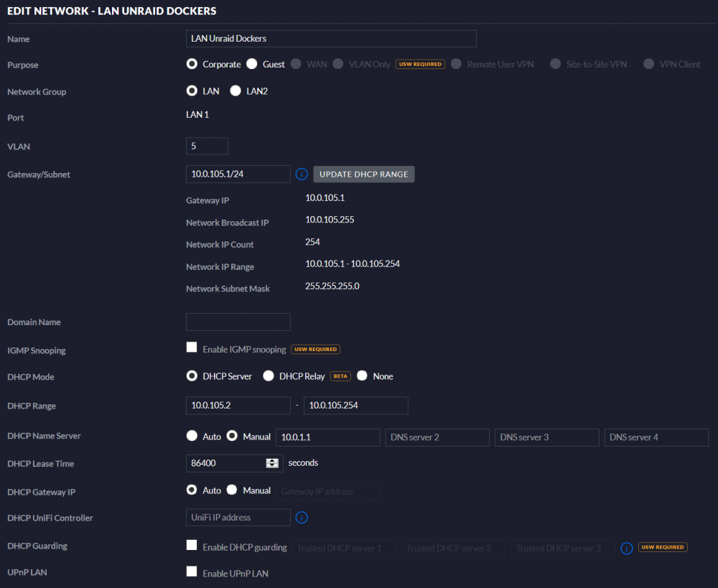Set DHCP Mode to None
The height and width of the screenshot is (588, 718).
(x=362, y=376)
